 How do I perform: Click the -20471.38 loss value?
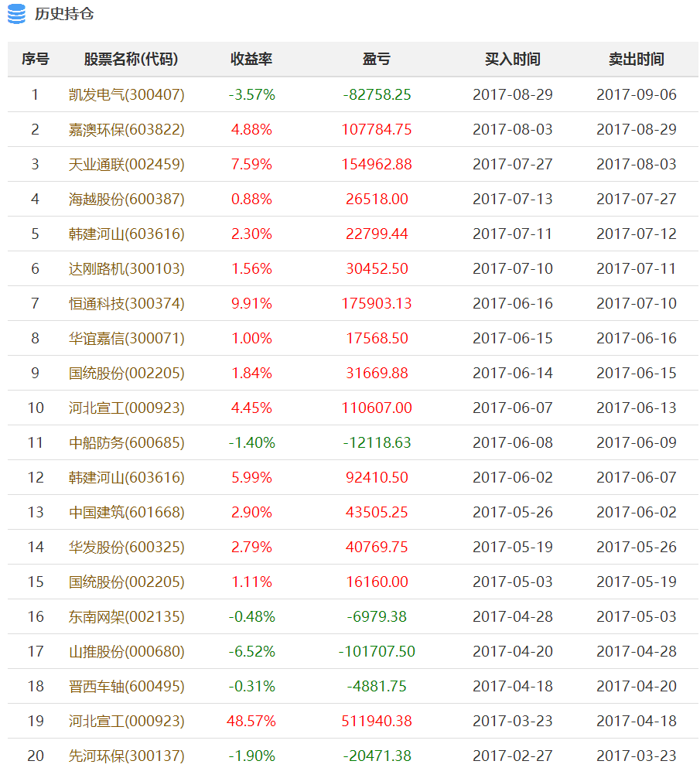point(377,755)
